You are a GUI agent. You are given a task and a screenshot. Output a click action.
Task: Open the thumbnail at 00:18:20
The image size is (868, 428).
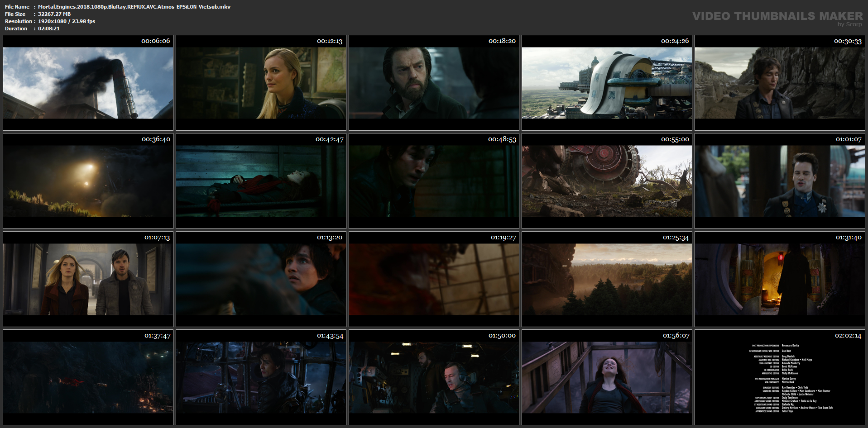pos(434,83)
